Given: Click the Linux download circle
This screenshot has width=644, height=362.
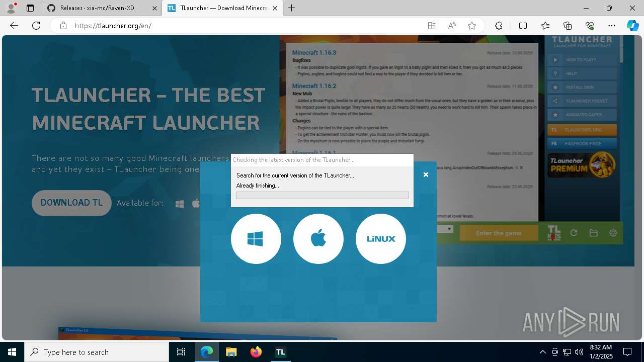Looking at the screenshot, I should click(380, 239).
